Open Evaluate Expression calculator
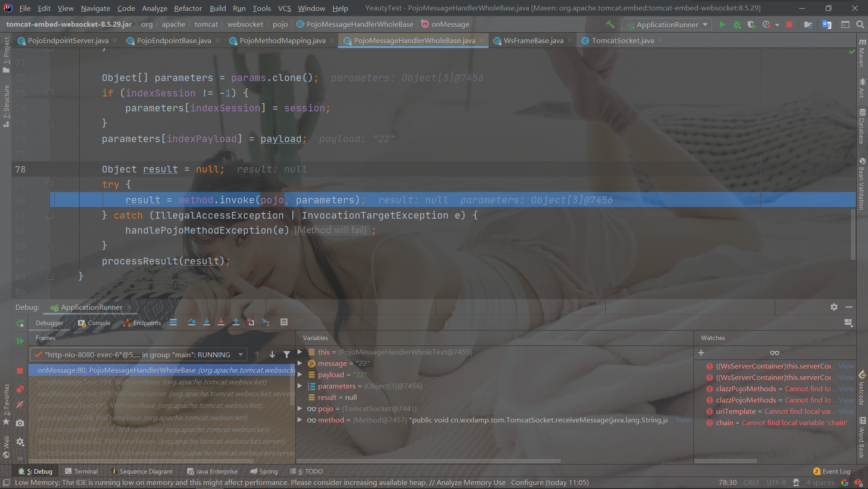868x489 pixels. [284, 322]
